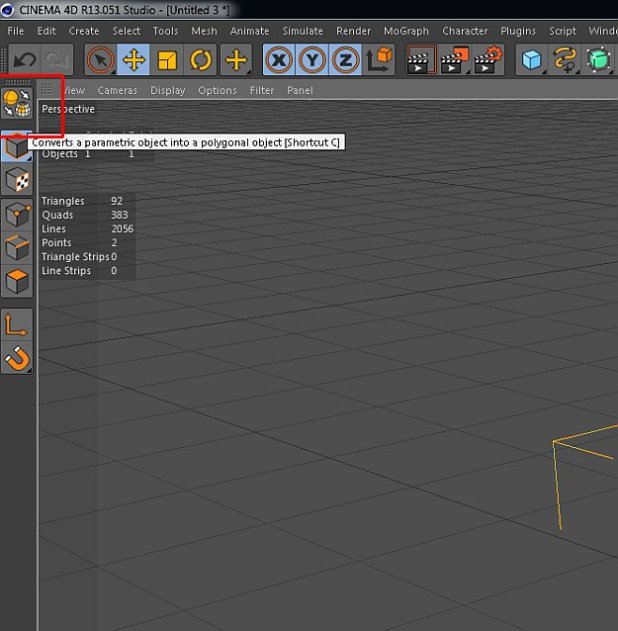This screenshot has width=618, height=631.
Task: Toggle the Snap magnet icon
Action: [x=17, y=358]
